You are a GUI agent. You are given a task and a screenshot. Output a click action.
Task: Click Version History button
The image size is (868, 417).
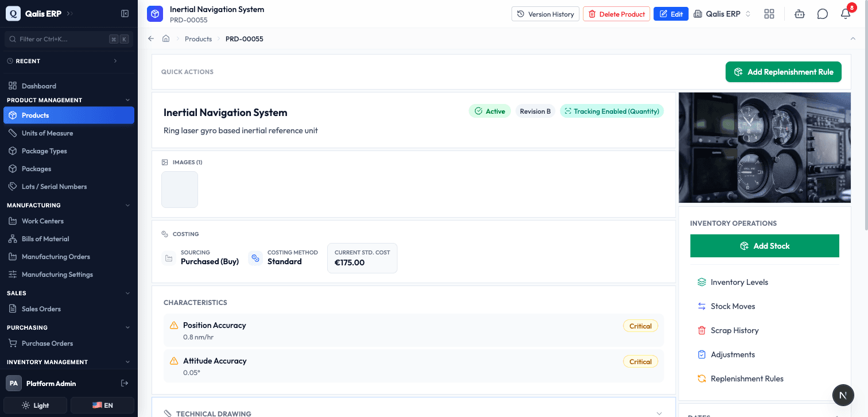tap(545, 14)
